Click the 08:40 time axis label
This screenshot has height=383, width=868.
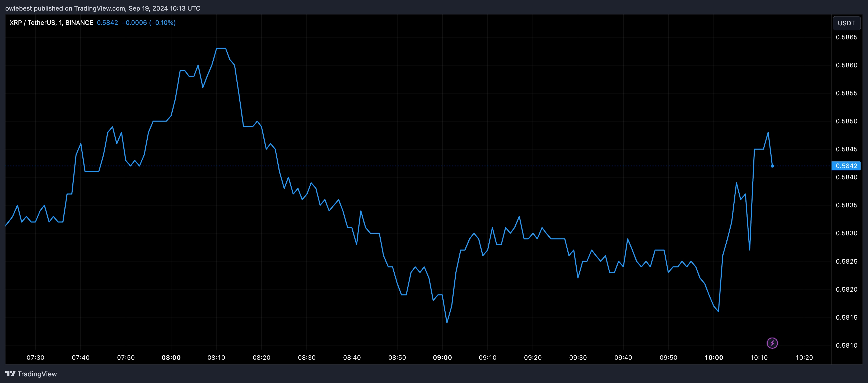coord(352,357)
